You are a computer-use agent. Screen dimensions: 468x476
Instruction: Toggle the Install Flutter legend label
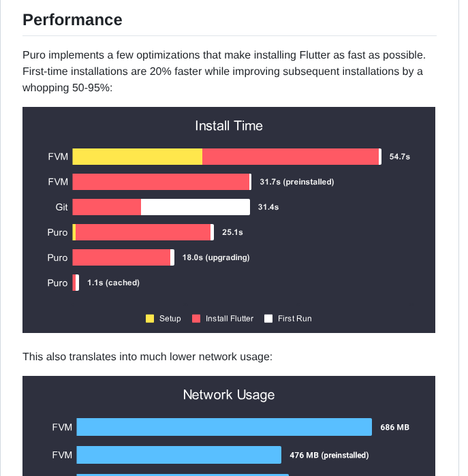(x=230, y=319)
